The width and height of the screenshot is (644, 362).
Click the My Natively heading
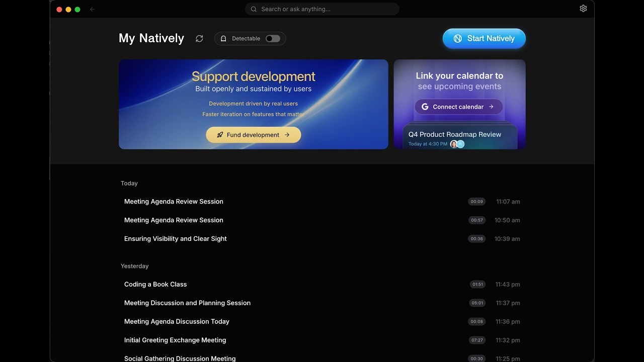point(151,38)
